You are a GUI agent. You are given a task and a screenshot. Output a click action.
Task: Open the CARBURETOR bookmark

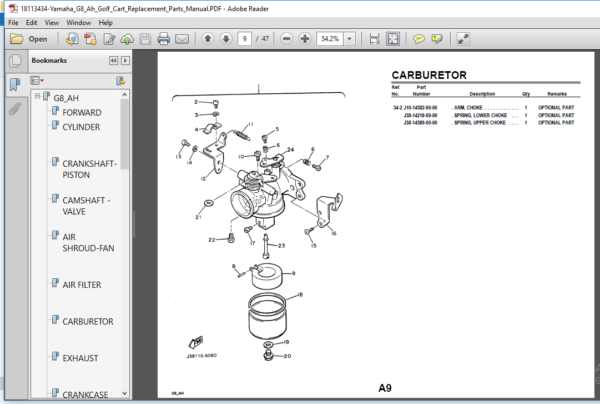tap(88, 321)
